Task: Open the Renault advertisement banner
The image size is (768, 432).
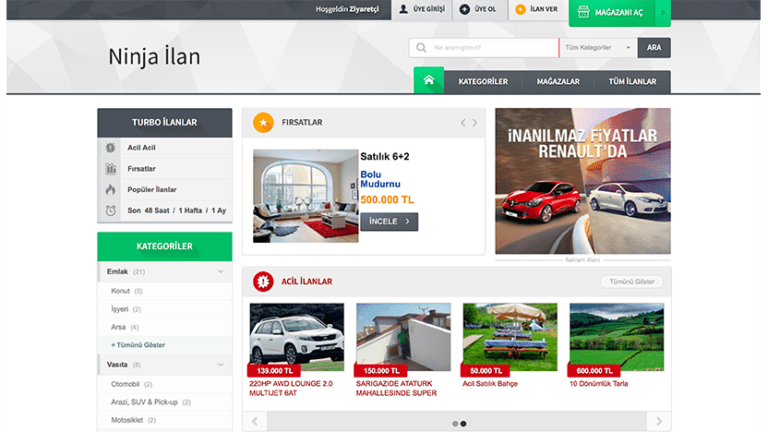Action: tap(583, 181)
